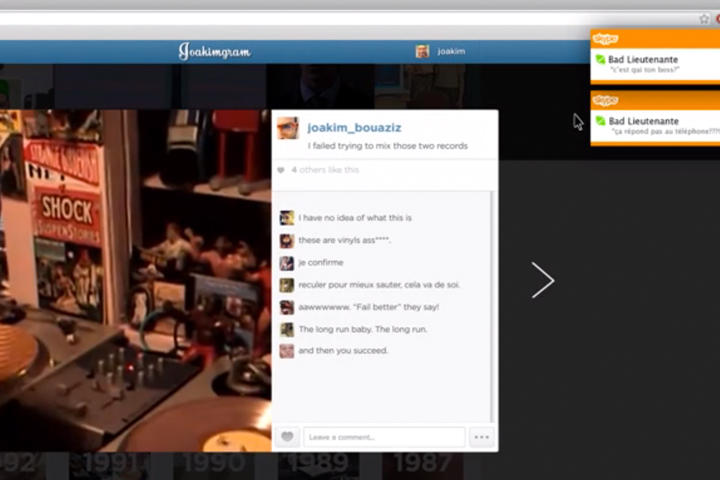Click joakim_bouaziz profile avatar in post header
Image resolution: width=720 pixels, height=480 pixels.
click(288, 128)
